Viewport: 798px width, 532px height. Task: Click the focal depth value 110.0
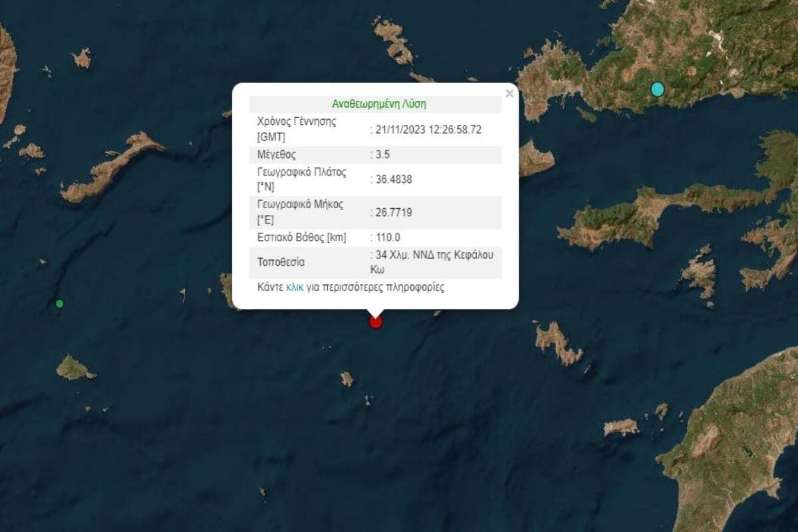[388, 237]
